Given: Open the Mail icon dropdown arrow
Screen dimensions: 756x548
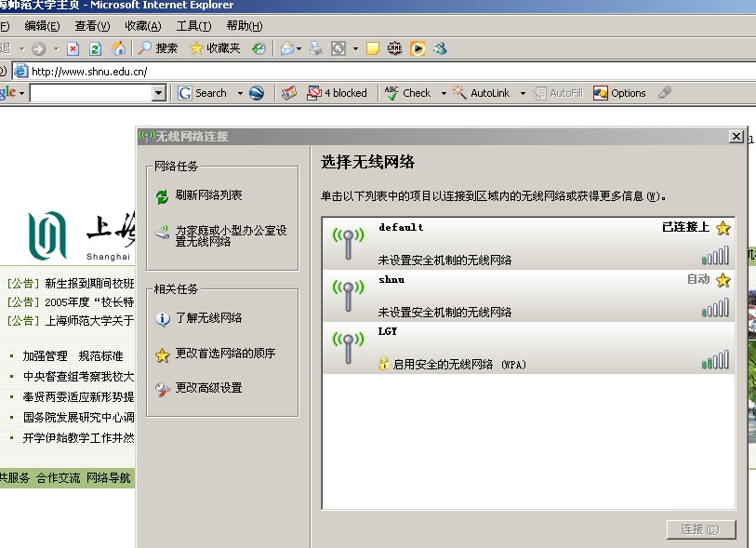Looking at the screenshot, I should tap(298, 48).
